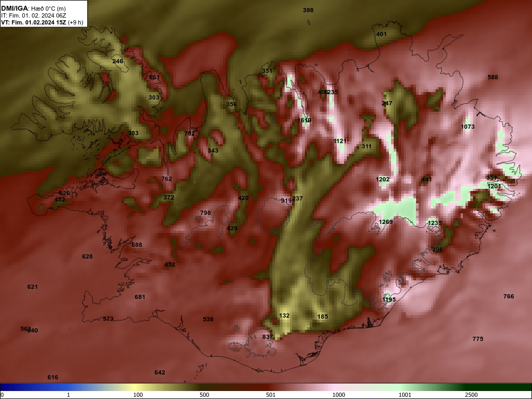Screen dimensions: 532x399
Task: Select the 621 value
Action: [x=32, y=287]
